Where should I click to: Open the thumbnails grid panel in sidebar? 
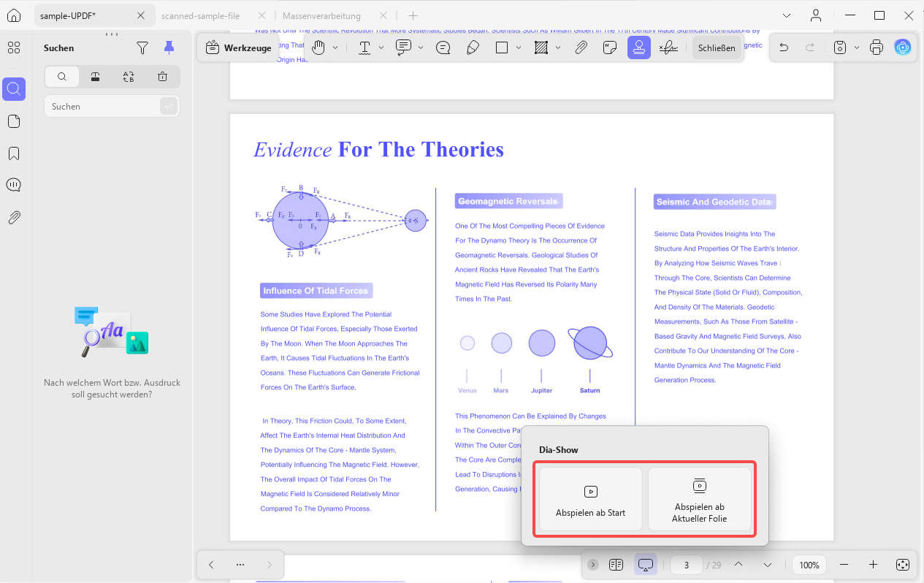click(14, 47)
